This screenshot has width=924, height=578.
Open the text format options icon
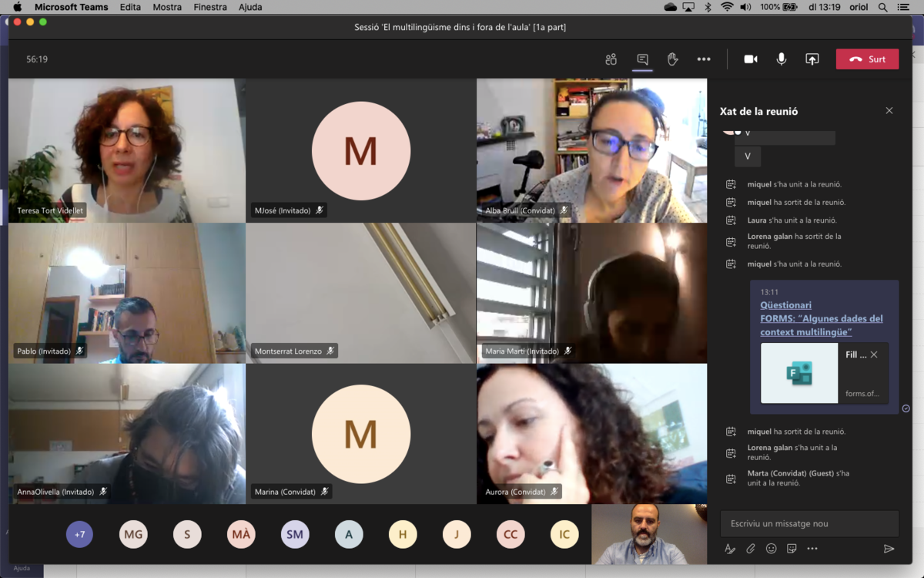click(730, 549)
